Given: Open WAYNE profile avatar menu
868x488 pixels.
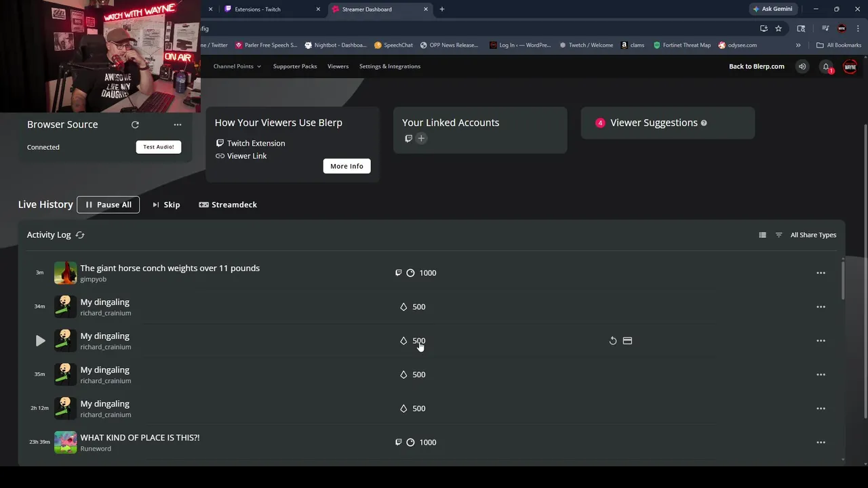Looking at the screenshot, I should (850, 66).
